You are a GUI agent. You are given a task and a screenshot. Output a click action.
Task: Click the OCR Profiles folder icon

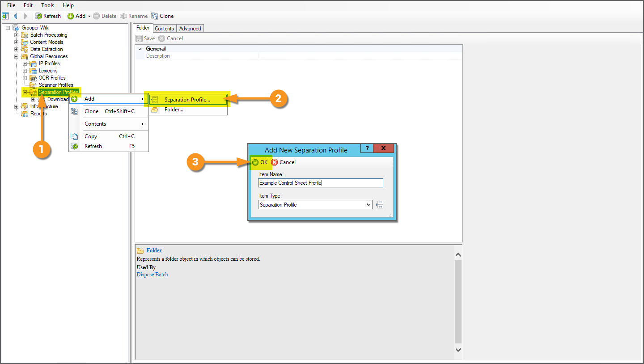pyautogui.click(x=33, y=78)
